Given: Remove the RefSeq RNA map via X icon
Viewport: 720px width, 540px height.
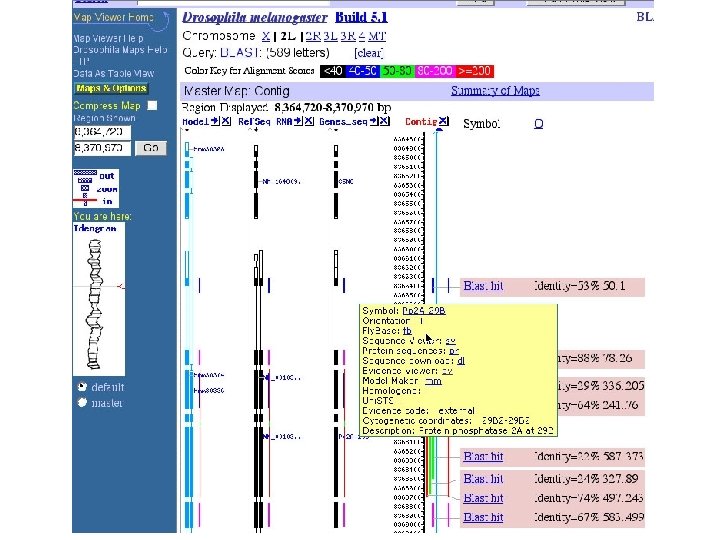Looking at the screenshot, I should tap(309, 121).
